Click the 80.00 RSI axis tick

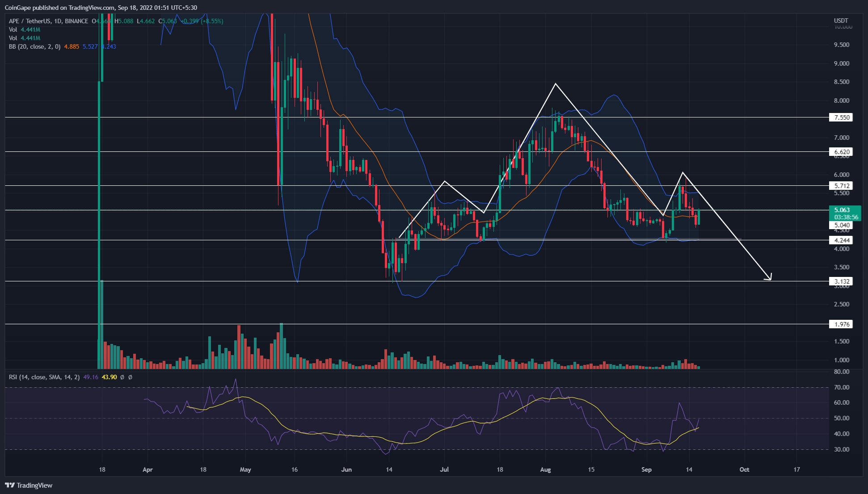[x=842, y=372]
